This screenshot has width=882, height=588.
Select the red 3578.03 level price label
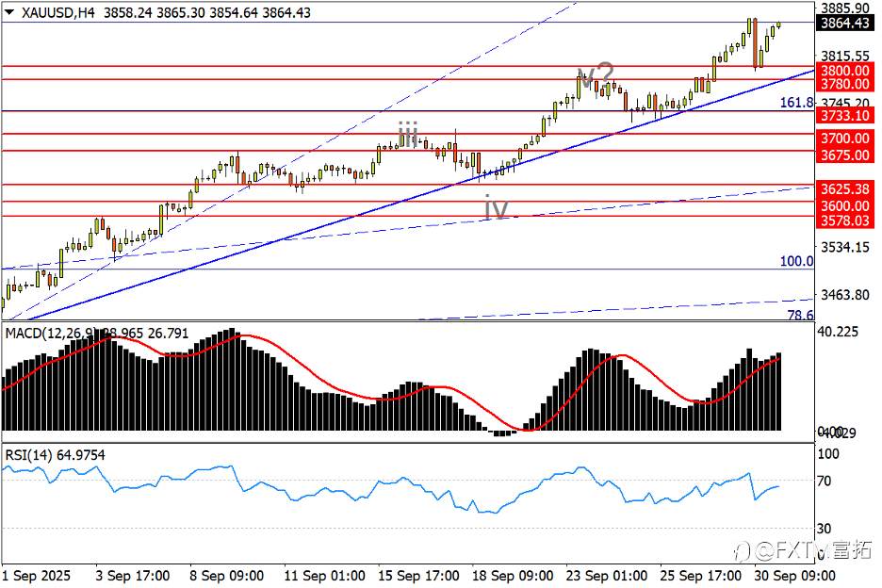(845, 220)
